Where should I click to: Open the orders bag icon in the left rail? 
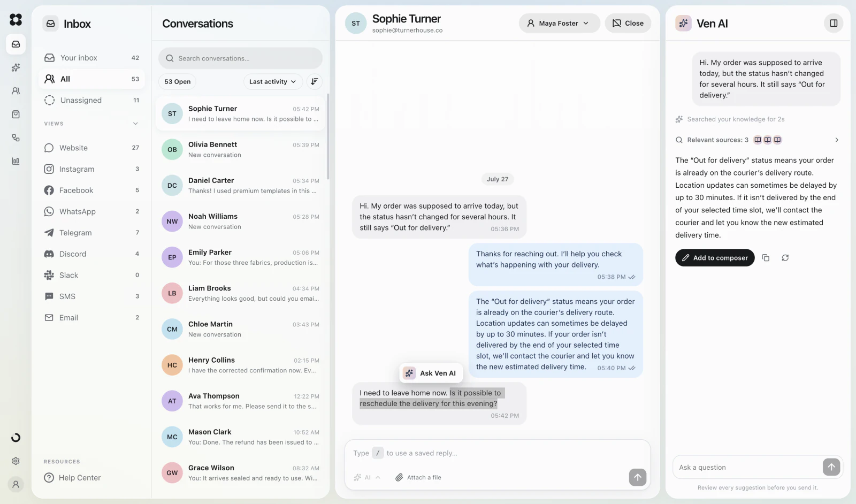pos(16,114)
